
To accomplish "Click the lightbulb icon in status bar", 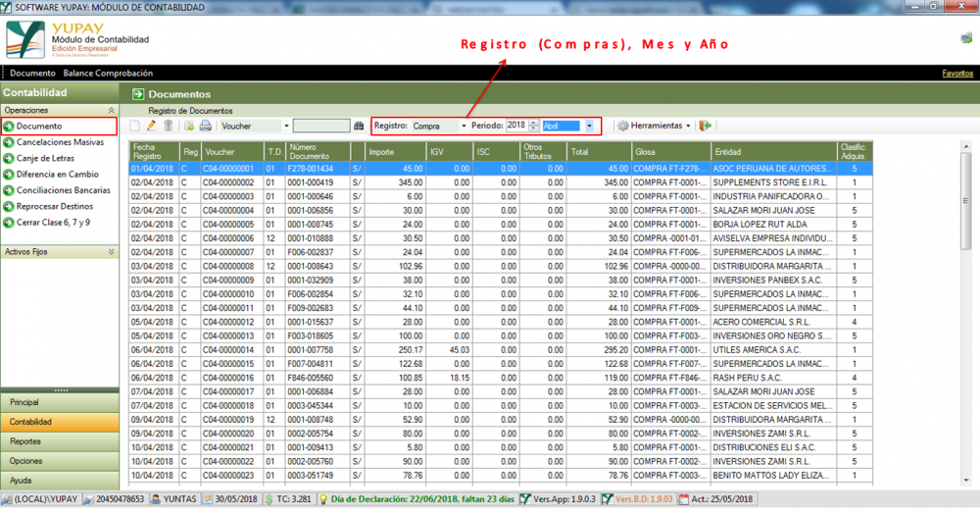I will click(x=323, y=499).
